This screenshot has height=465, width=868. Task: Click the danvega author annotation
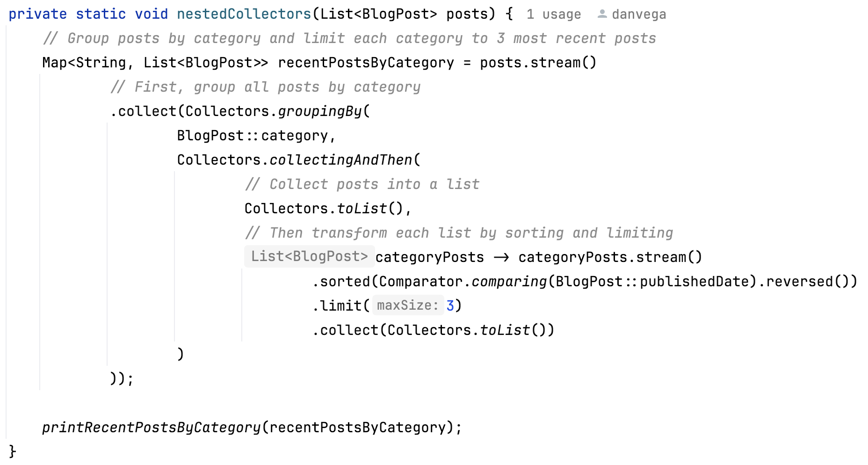[639, 15]
